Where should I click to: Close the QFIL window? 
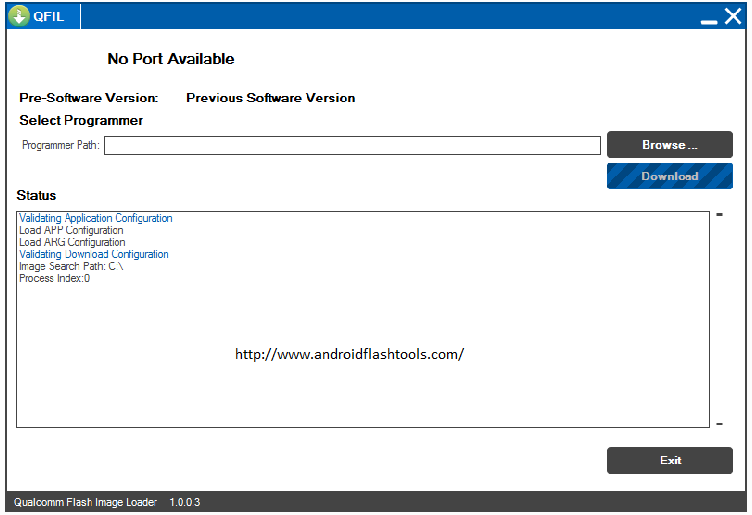pos(732,17)
